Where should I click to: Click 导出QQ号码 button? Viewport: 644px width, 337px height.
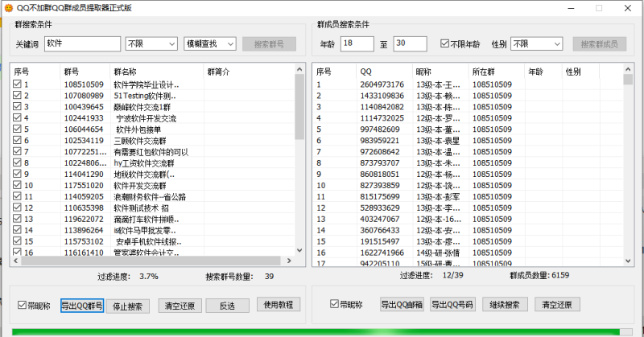click(452, 305)
